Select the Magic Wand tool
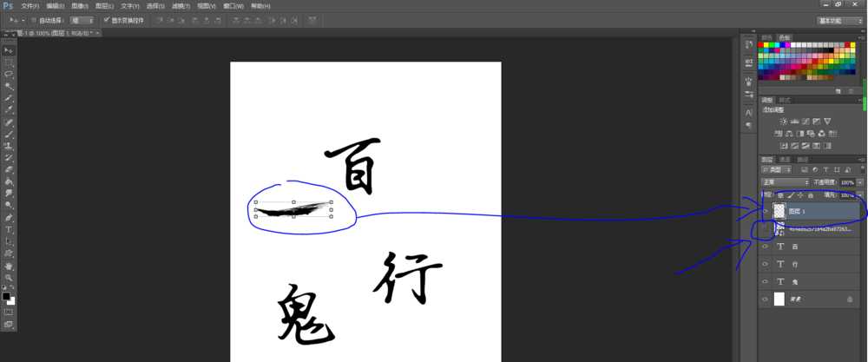868x362 pixels. pos(9,86)
